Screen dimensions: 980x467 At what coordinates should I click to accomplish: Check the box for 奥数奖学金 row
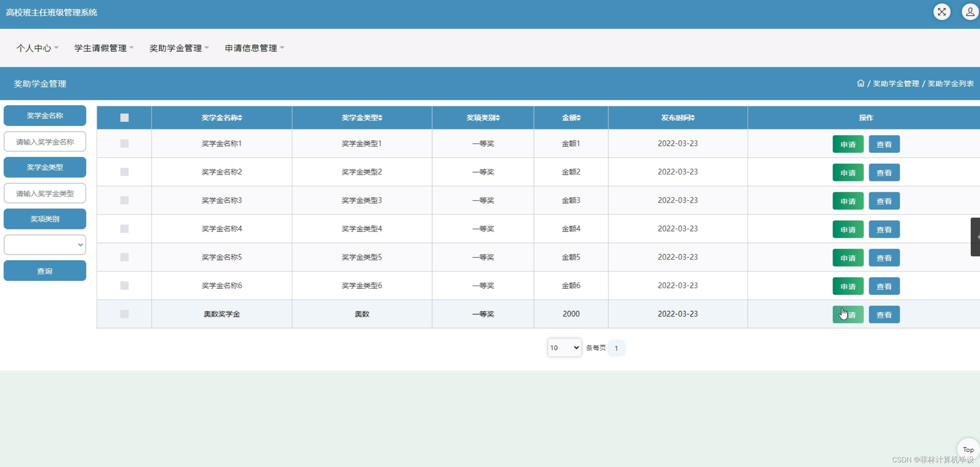pos(124,314)
